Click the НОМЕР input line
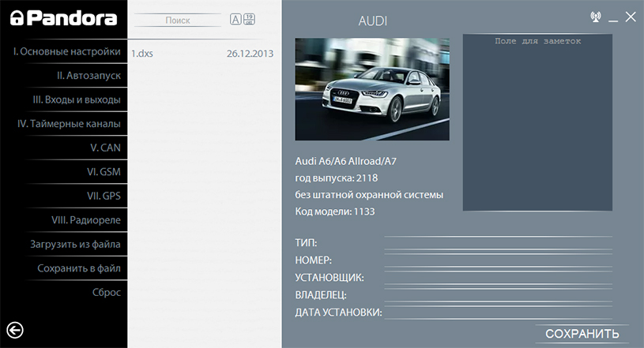The width and height of the screenshot is (644, 348). point(498,260)
